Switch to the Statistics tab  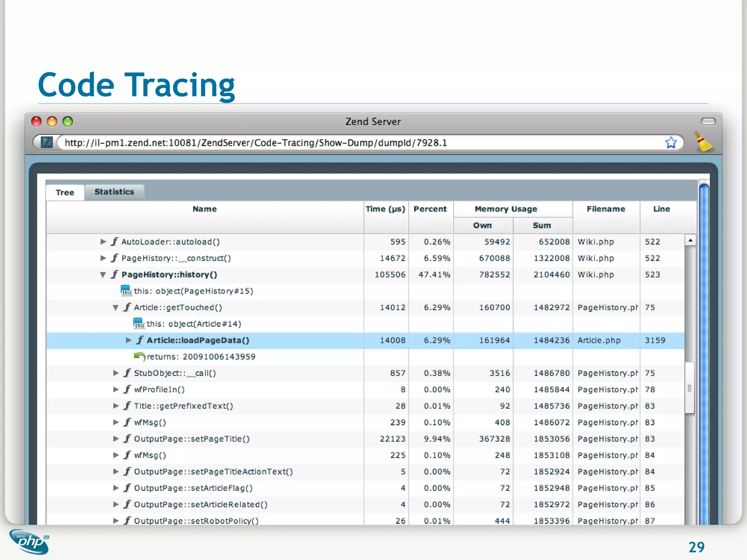coord(114,192)
